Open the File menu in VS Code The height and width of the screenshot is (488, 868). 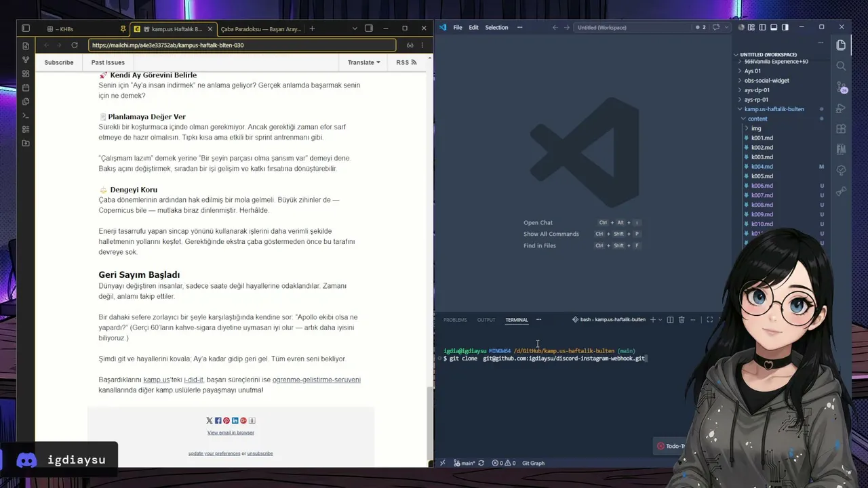458,28
